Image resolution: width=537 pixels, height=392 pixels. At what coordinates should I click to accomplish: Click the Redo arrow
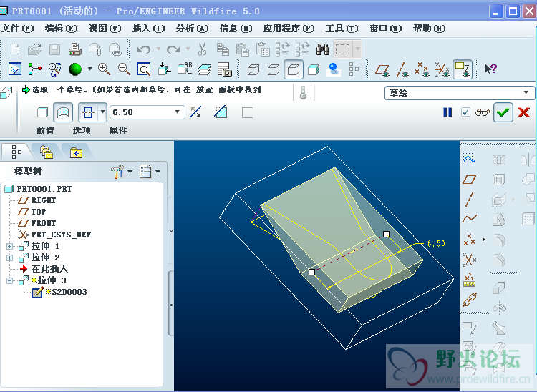(x=173, y=49)
